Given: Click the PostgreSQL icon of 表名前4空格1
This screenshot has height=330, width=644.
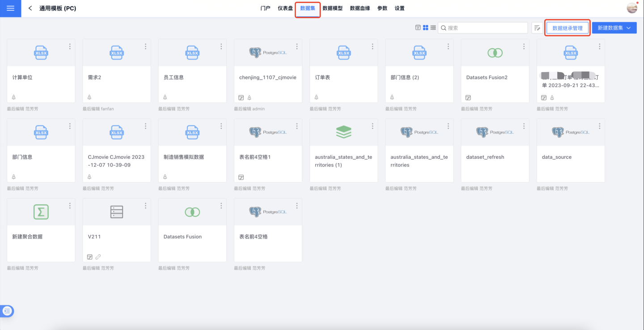Looking at the screenshot, I should pyautogui.click(x=268, y=132).
